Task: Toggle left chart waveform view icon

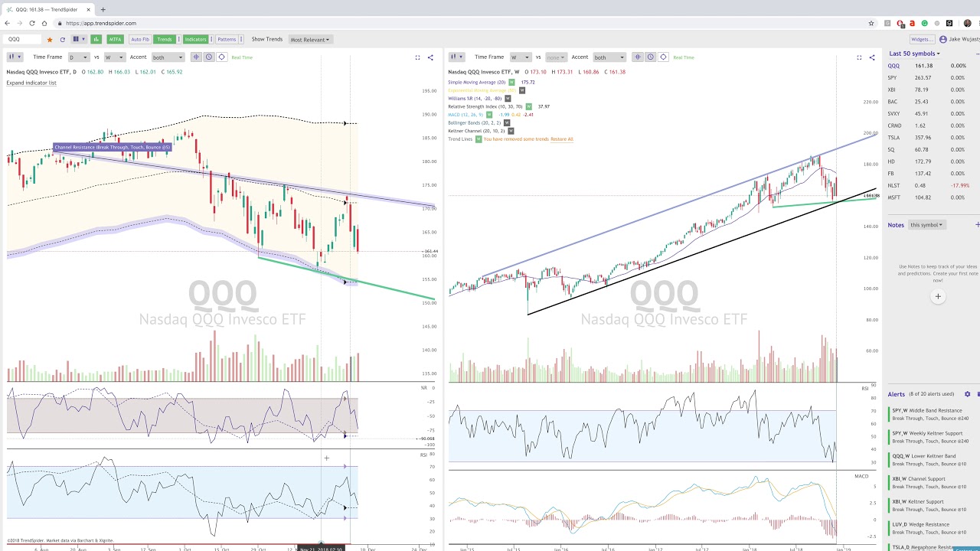Action: [x=196, y=57]
